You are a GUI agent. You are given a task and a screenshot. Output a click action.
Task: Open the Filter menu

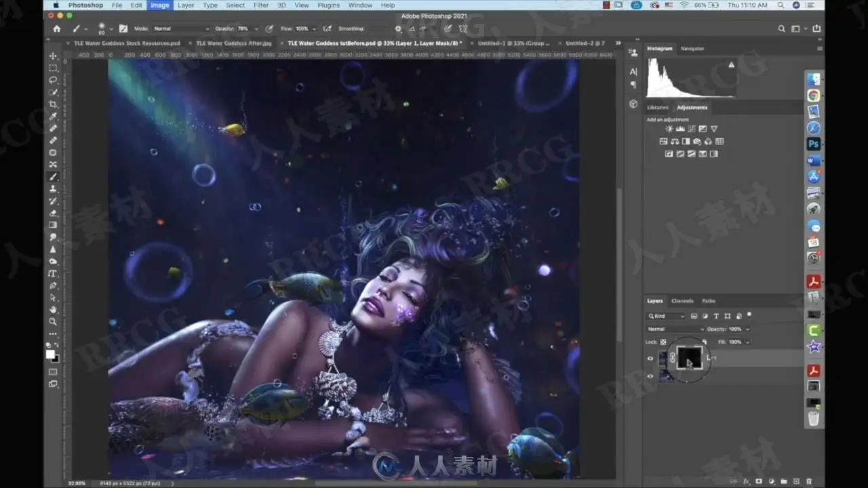(x=261, y=5)
